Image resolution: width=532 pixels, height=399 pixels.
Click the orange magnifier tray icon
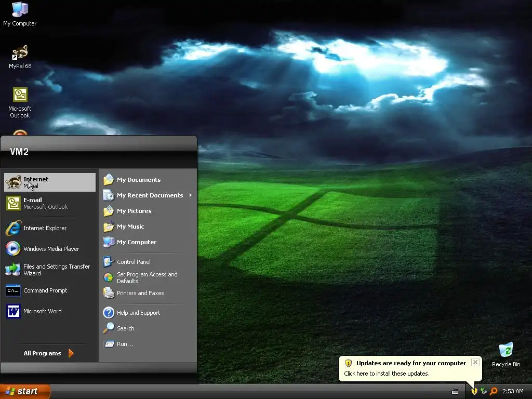coord(494,392)
